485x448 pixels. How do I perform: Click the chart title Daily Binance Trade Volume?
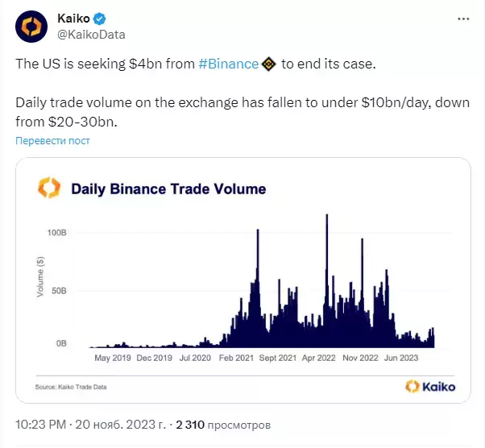click(168, 189)
